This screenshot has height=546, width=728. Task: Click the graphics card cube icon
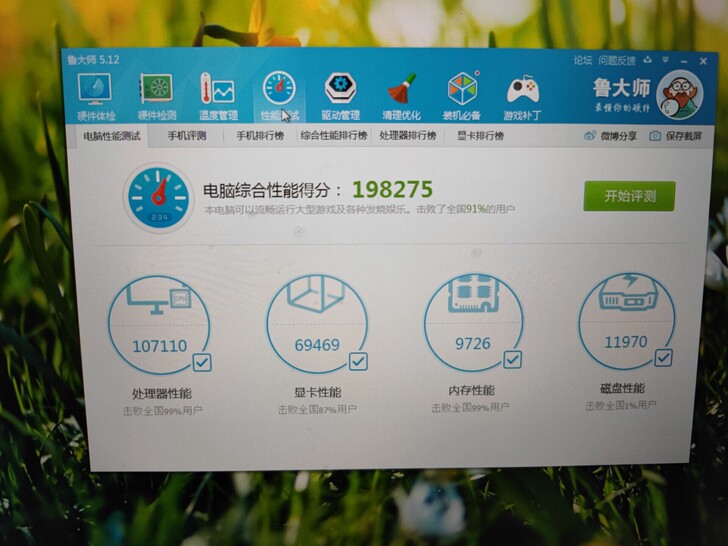(x=316, y=293)
